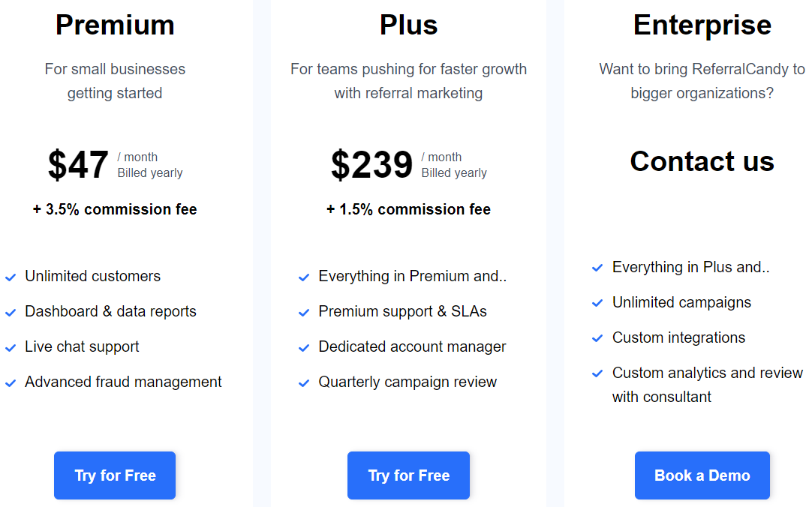Click the Enterprise plan heading
Screen dimensions: 812x507
tap(702, 25)
